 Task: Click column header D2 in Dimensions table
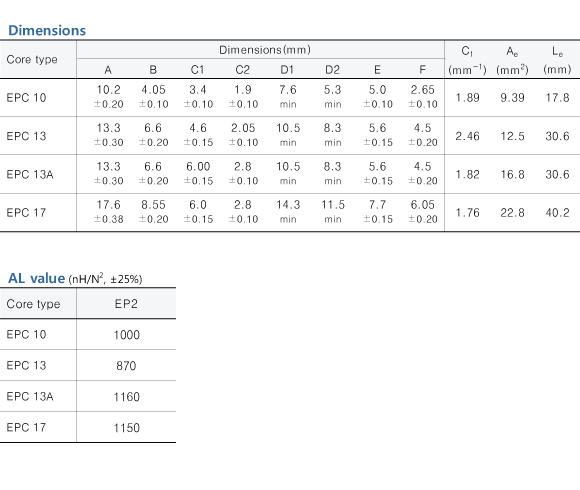click(332, 70)
